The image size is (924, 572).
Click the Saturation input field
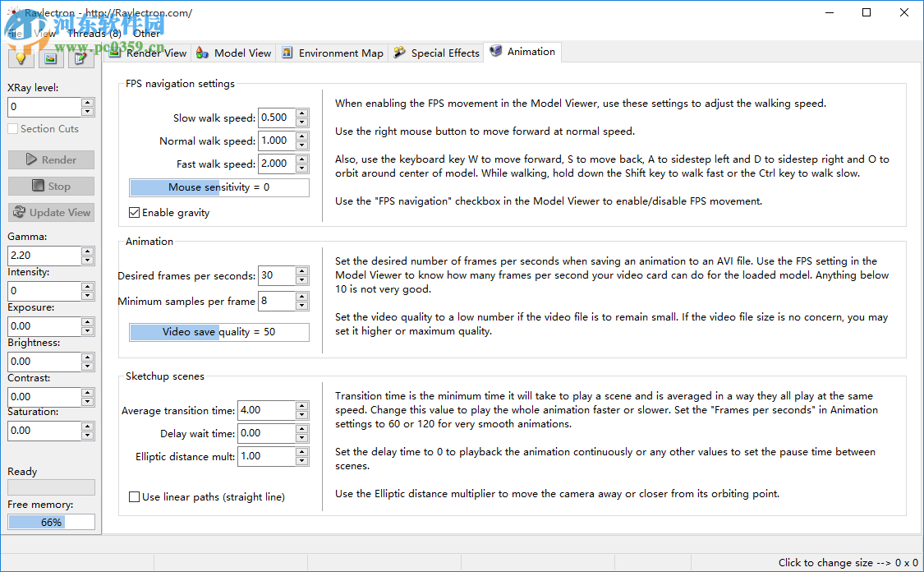44,431
